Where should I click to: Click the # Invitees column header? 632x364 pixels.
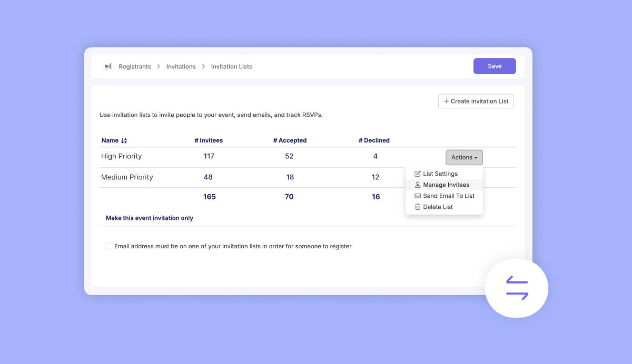click(209, 140)
